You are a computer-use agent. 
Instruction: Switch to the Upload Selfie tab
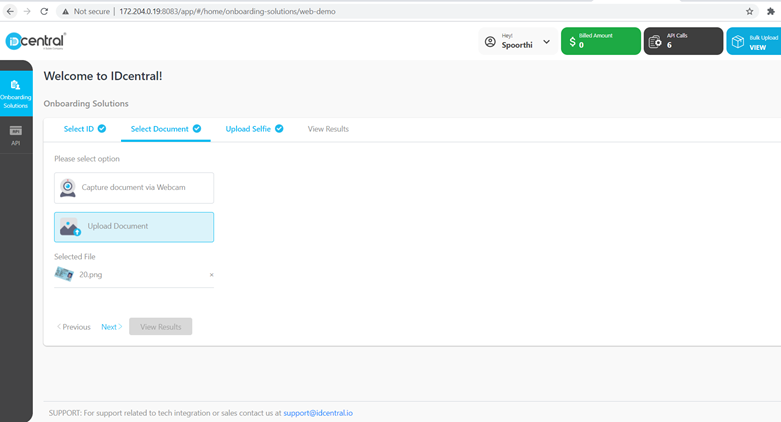pos(254,129)
